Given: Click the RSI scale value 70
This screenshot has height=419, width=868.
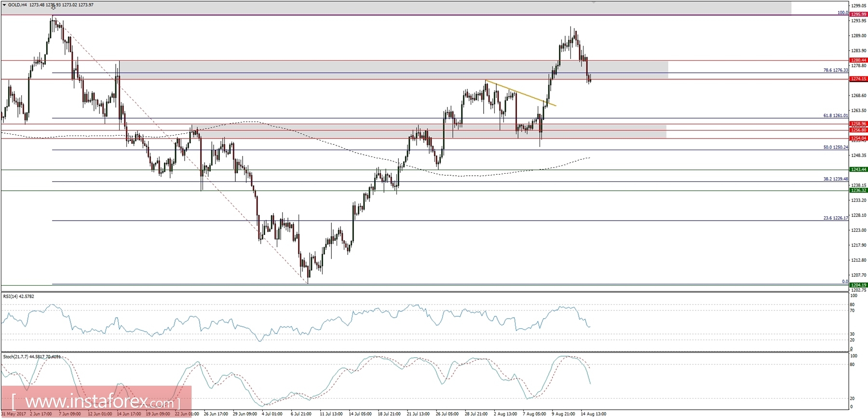Looking at the screenshot, I should pos(852,310).
